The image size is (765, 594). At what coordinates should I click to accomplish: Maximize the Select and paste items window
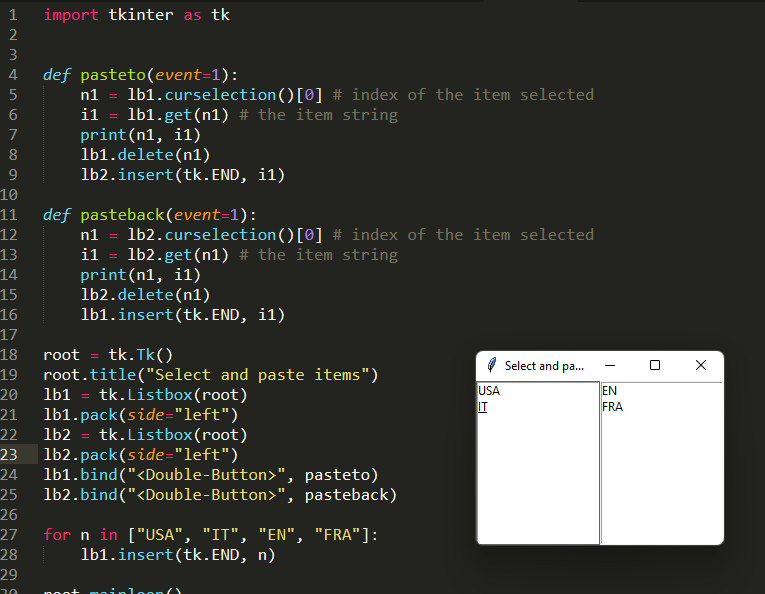655,365
